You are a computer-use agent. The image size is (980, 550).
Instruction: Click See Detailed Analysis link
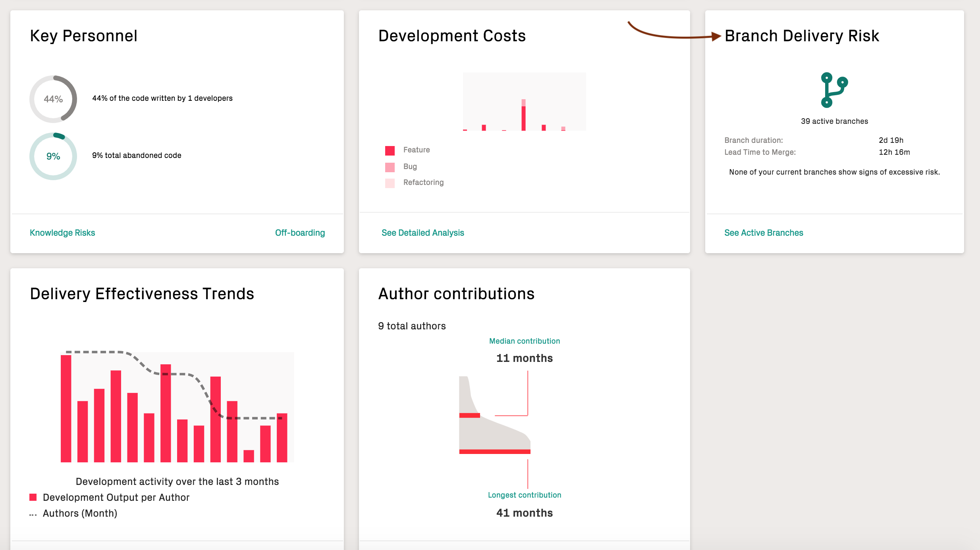(x=422, y=233)
